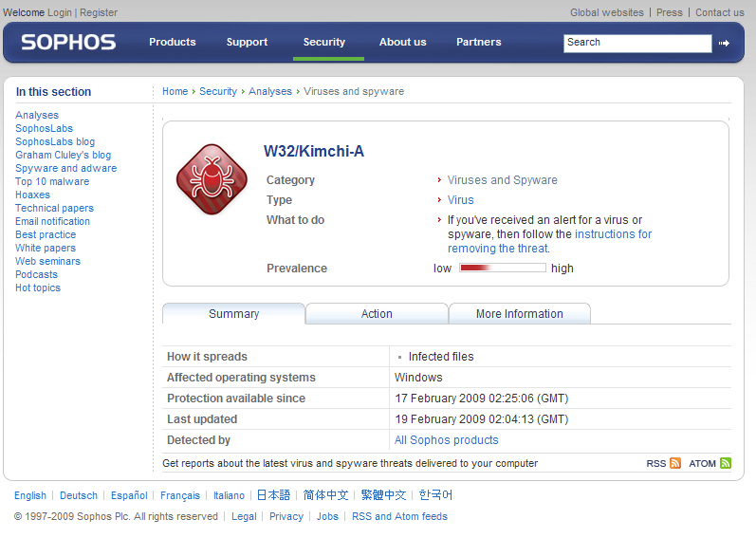Select 繁體中文 language

(383, 495)
